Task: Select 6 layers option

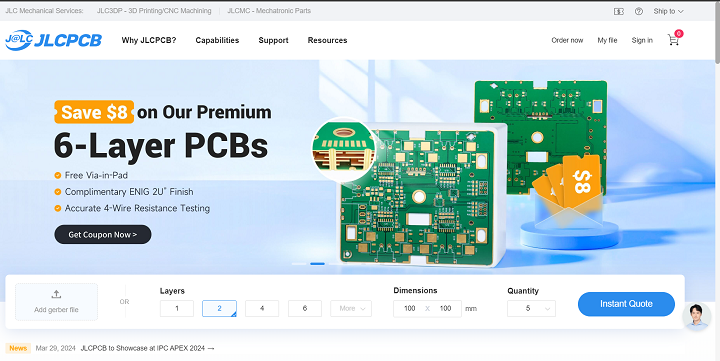Action: (x=305, y=309)
